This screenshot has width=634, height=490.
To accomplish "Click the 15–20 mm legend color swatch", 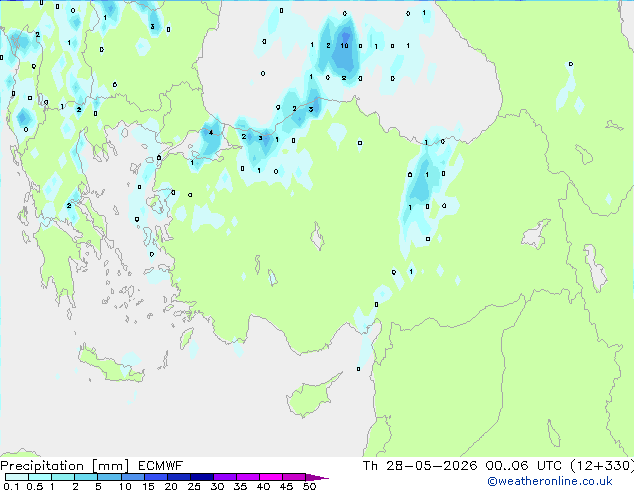I will (156, 477).
